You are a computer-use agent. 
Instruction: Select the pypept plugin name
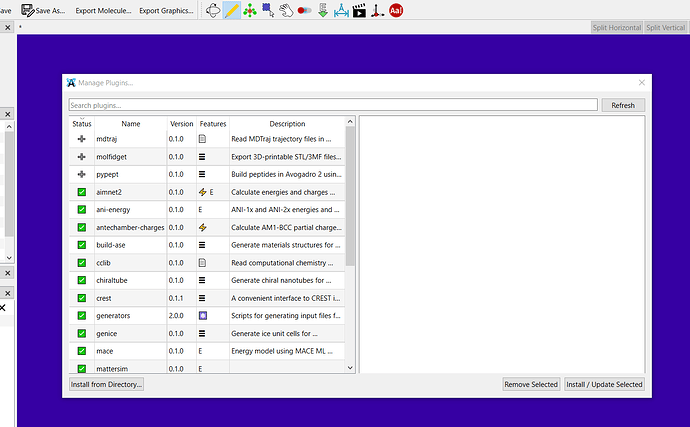coord(107,174)
